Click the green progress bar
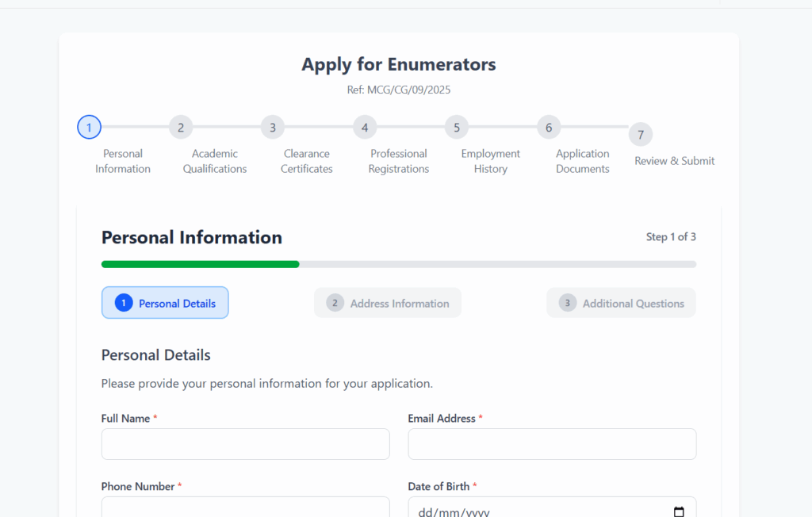 pyautogui.click(x=200, y=264)
